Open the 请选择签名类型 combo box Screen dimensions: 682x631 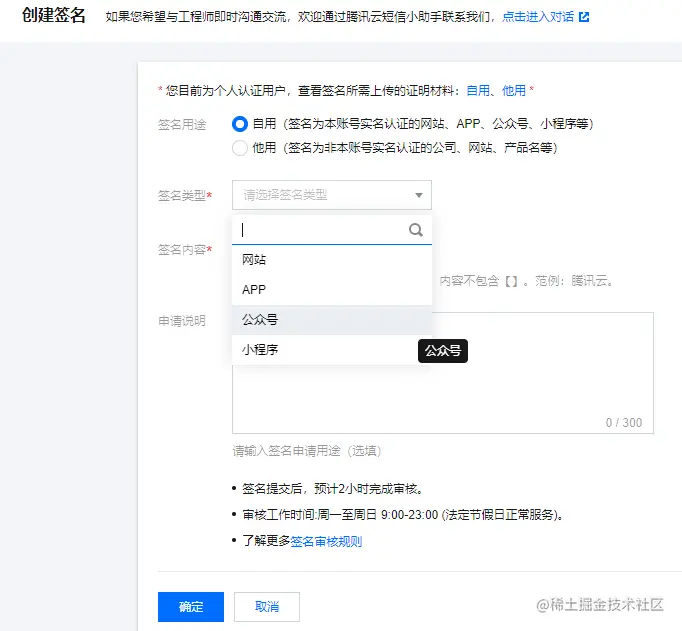tap(322, 195)
